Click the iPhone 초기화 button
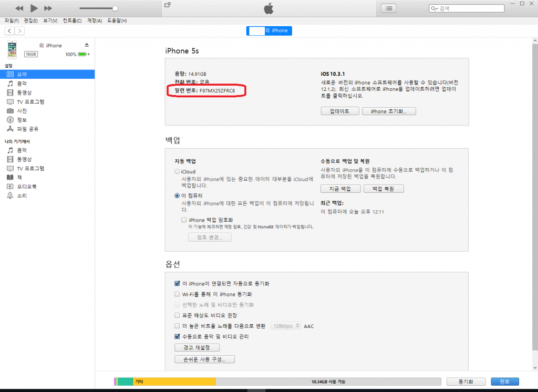Screen dimensions: 538x392 click(389, 111)
